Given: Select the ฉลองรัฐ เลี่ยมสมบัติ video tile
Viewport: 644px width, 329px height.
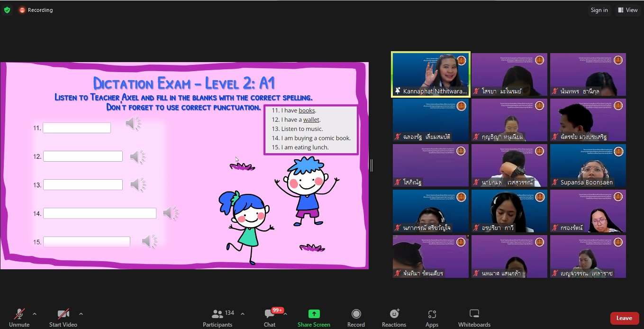Looking at the screenshot, I should click(x=430, y=120).
